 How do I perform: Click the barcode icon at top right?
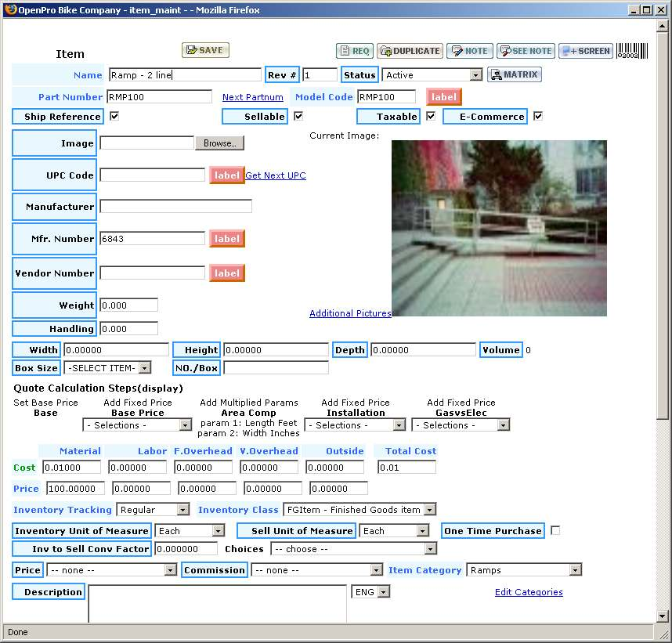[x=632, y=51]
